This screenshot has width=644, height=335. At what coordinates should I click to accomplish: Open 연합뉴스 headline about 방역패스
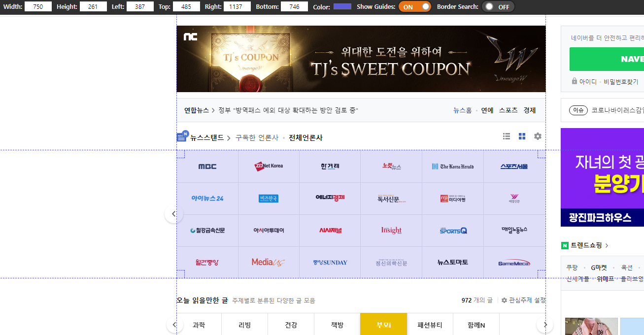(x=288, y=110)
